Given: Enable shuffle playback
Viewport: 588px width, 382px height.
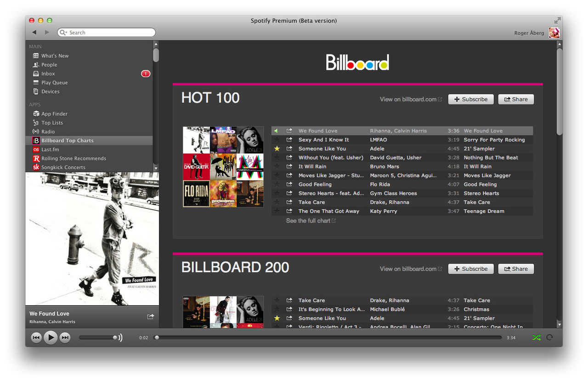Looking at the screenshot, I should tap(536, 337).
